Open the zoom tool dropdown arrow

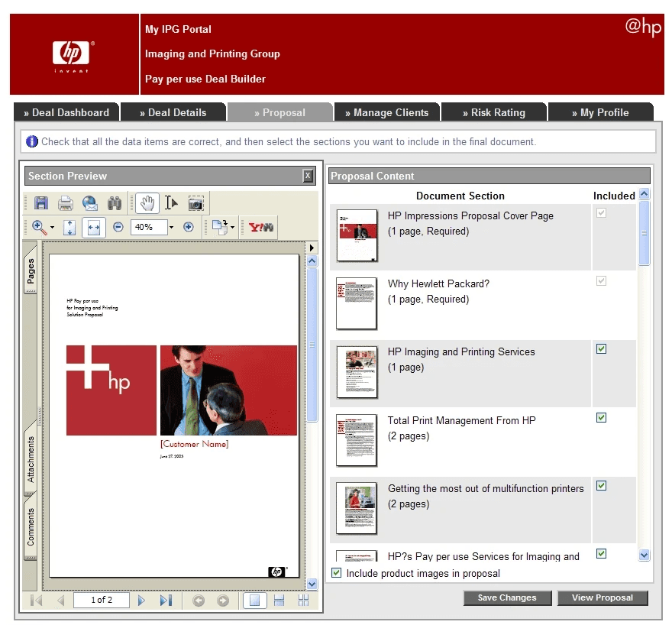52,227
